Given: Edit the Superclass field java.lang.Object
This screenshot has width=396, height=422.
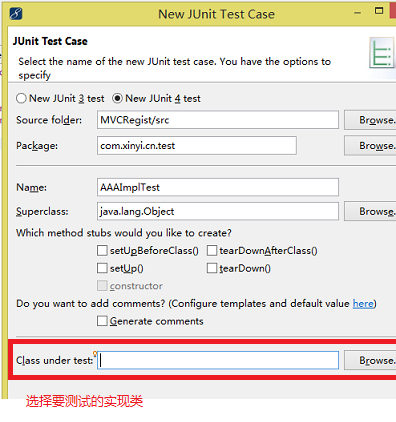Looking at the screenshot, I should 218,211.
